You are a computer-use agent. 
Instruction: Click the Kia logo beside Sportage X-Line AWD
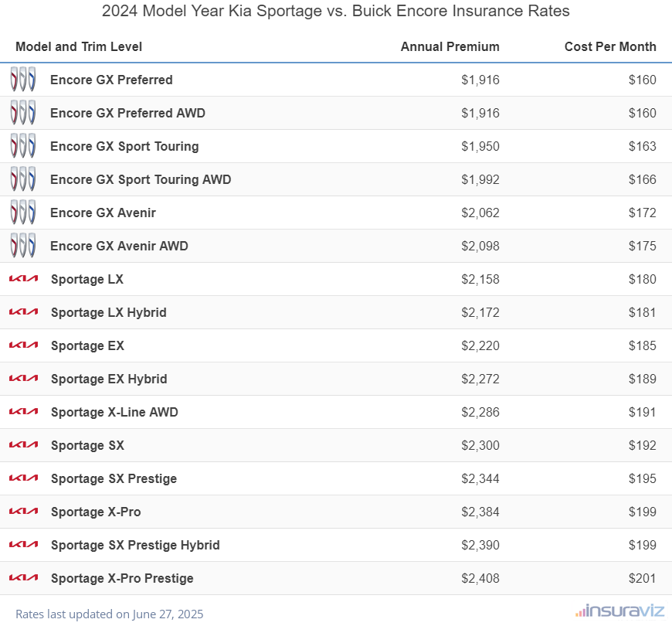pos(24,412)
